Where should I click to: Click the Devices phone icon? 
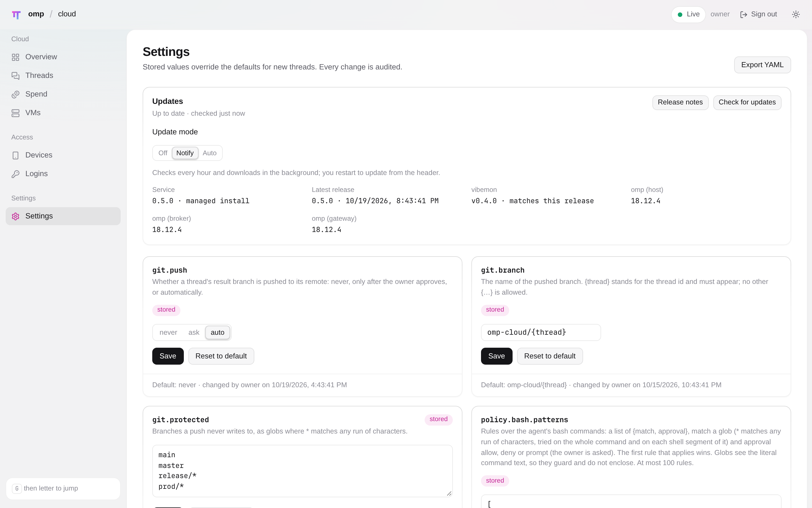coord(16,156)
